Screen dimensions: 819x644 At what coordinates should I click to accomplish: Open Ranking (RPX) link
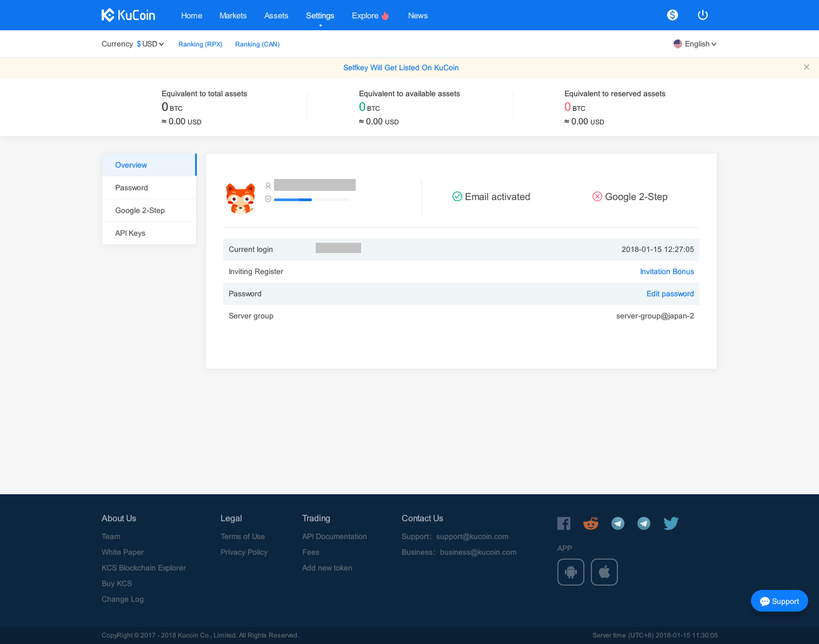click(201, 44)
